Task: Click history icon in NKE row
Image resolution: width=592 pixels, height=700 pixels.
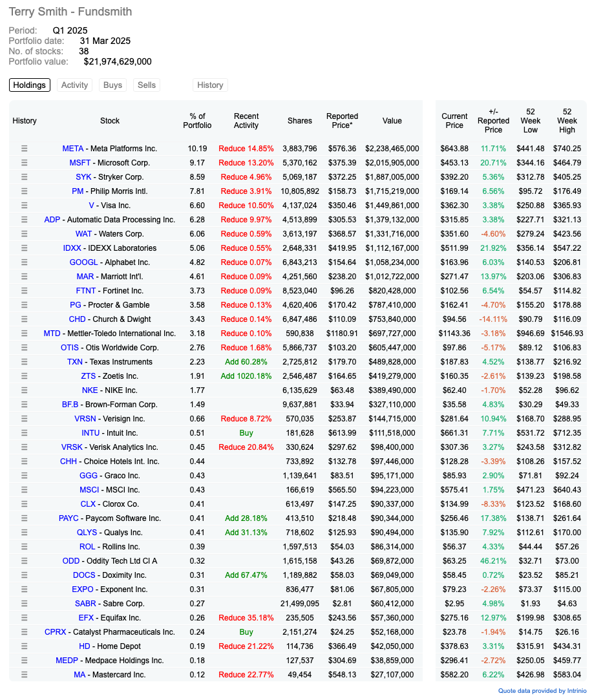Action: [24, 390]
